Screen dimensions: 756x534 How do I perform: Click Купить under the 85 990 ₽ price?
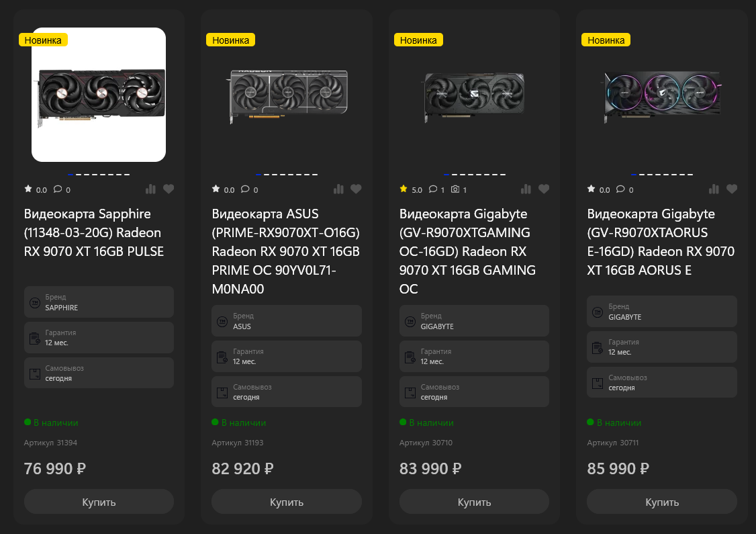(662, 502)
